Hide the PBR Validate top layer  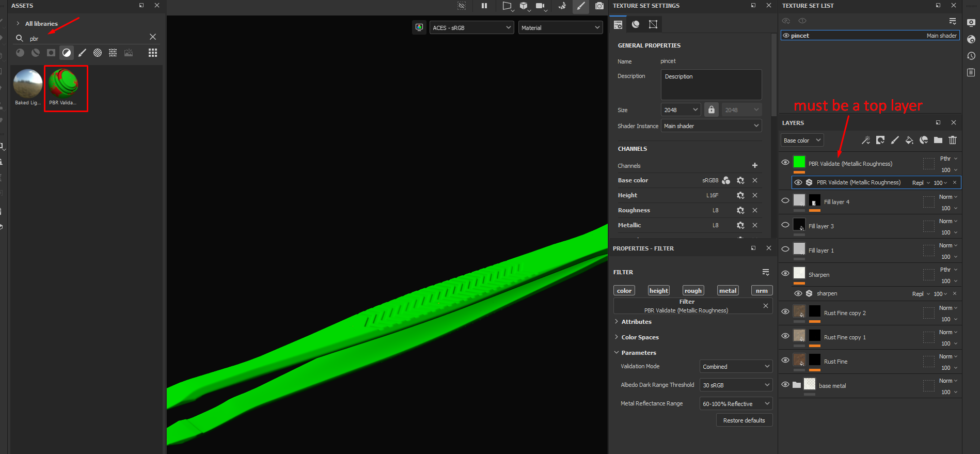coord(785,162)
